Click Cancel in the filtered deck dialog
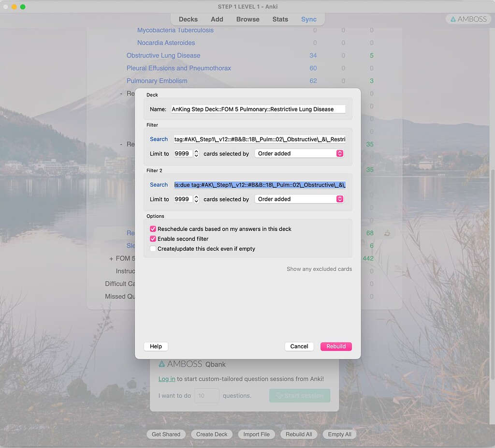 (299, 346)
